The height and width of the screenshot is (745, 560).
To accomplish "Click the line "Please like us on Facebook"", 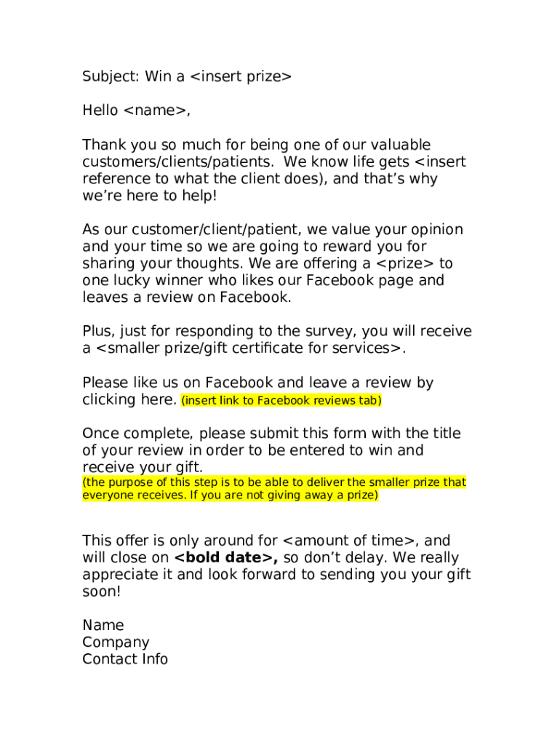I will pyautogui.click(x=257, y=383).
